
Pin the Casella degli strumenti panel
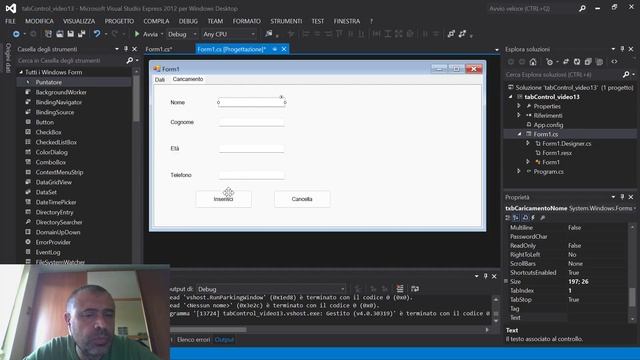(x=126, y=49)
